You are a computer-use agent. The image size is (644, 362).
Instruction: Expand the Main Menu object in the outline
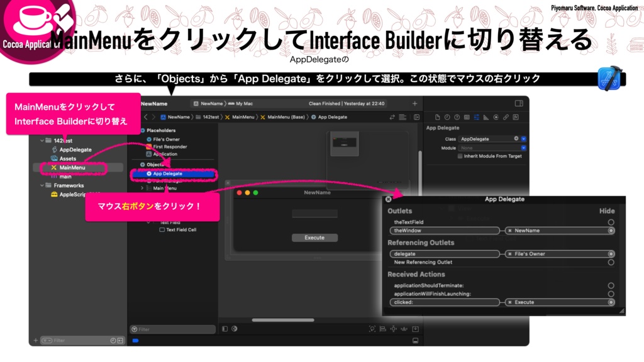click(143, 189)
